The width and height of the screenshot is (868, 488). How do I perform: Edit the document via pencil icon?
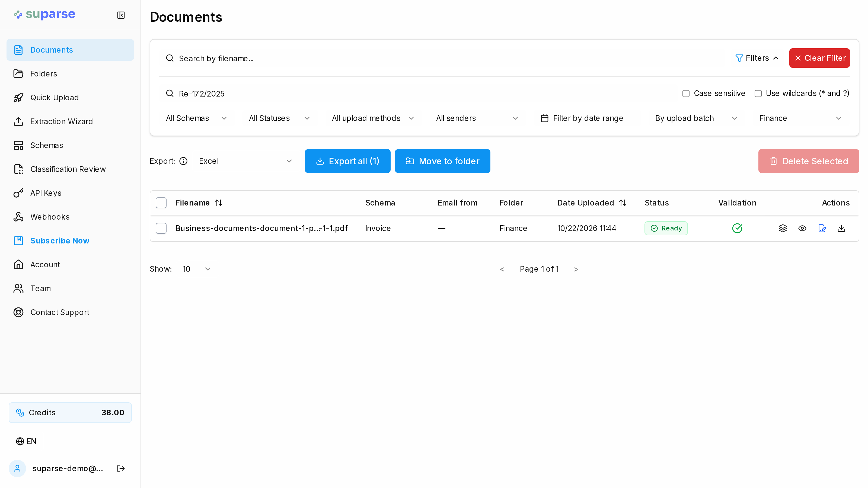(822, 228)
